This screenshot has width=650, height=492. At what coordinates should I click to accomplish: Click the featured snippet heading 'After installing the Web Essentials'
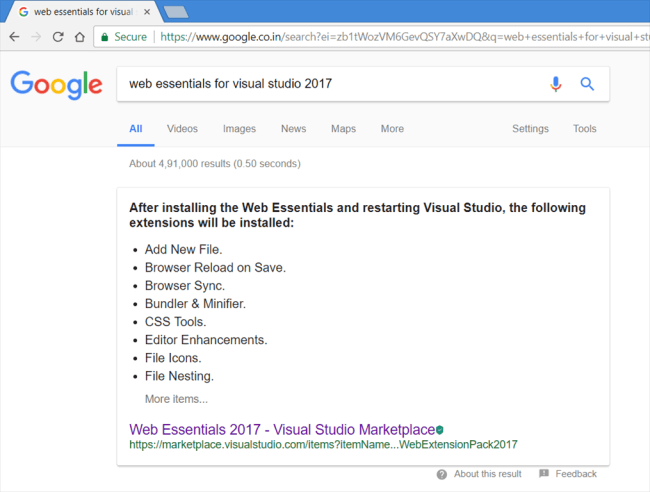pos(357,215)
